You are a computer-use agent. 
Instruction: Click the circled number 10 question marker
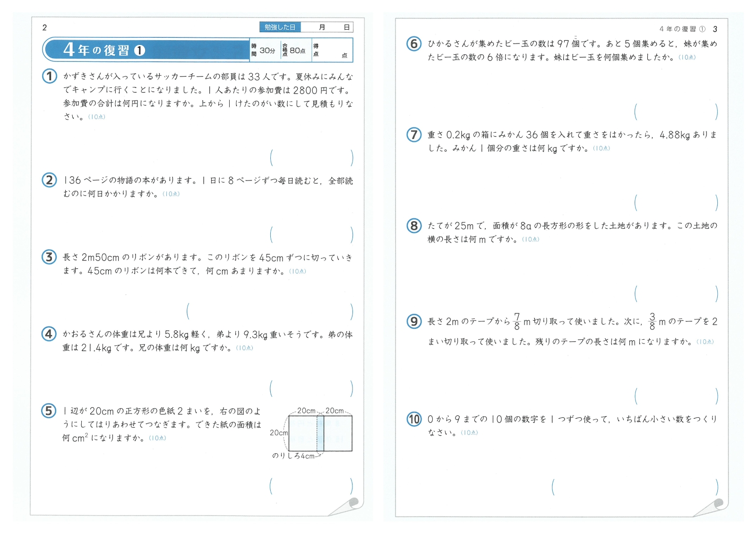click(x=414, y=419)
